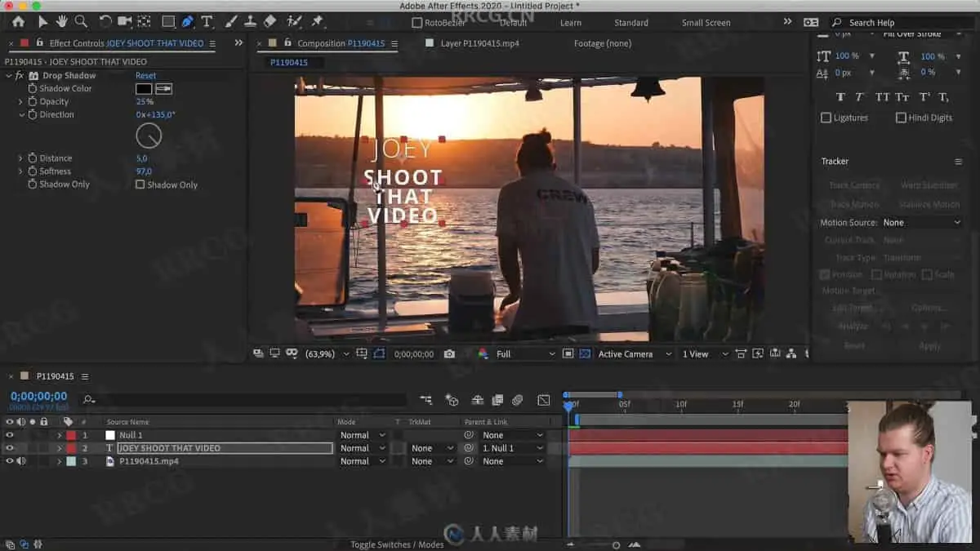The height and width of the screenshot is (551, 980).
Task: Enable the Shadow Only checkbox
Action: coord(140,184)
